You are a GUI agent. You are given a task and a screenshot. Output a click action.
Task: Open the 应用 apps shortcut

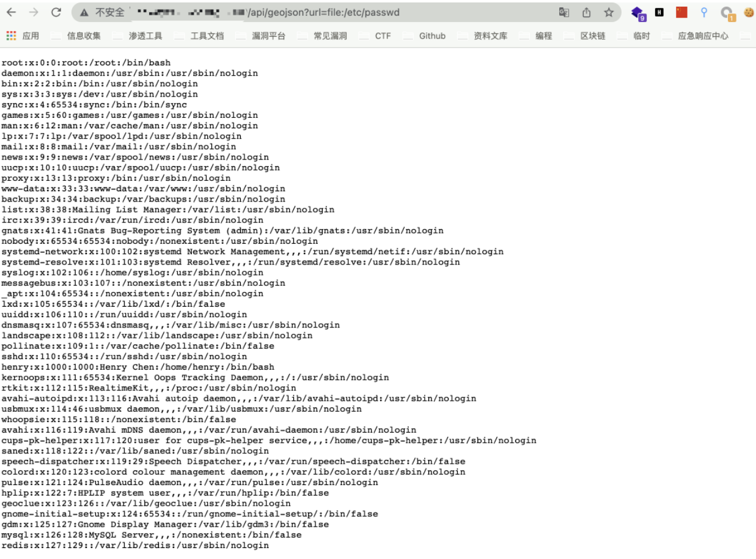pyautogui.click(x=23, y=36)
